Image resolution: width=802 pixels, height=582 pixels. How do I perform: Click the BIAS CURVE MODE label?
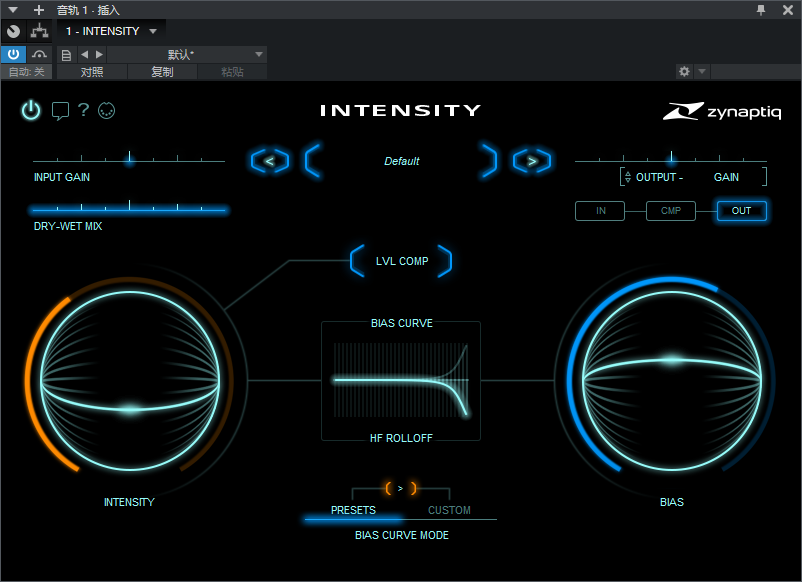(x=402, y=535)
